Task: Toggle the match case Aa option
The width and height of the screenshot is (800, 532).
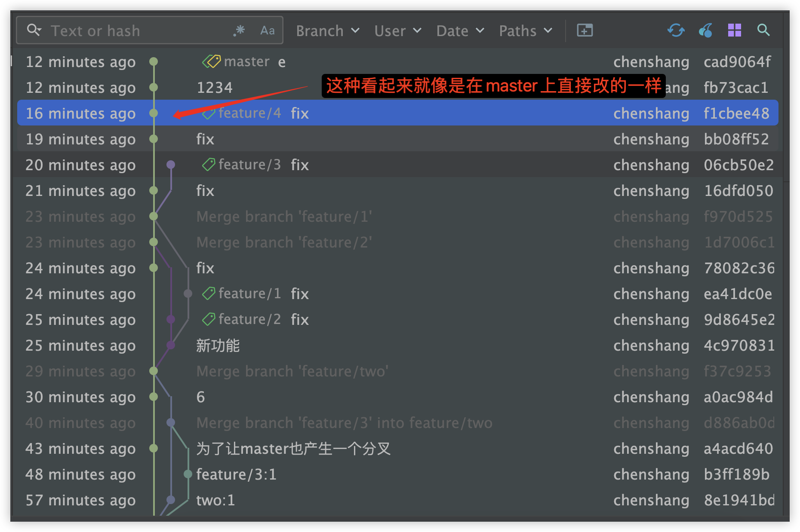Action: [x=267, y=31]
